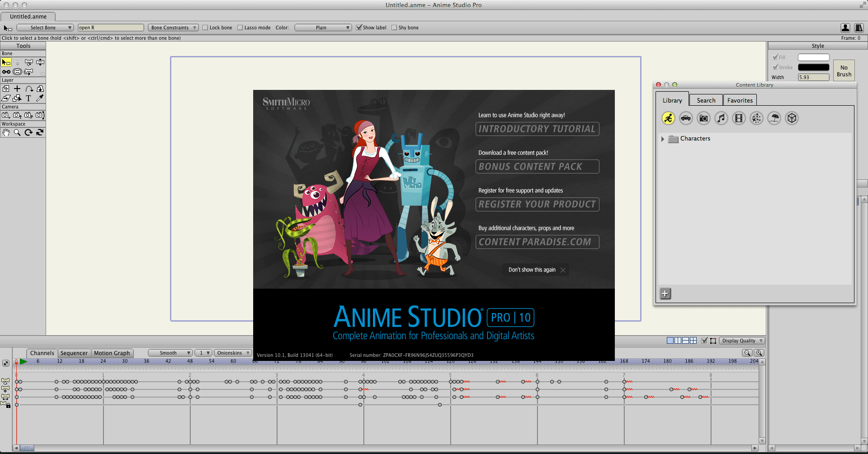This screenshot has height=454, width=868.
Task: Enable the Shy bone checkbox
Action: point(394,28)
